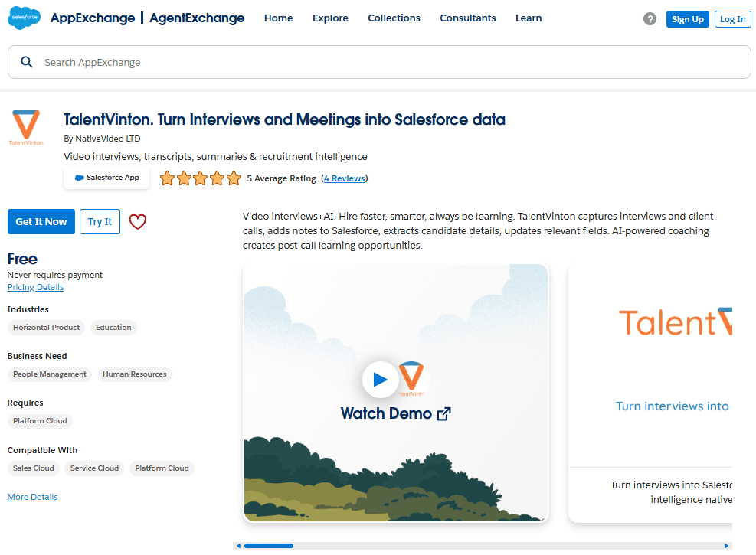The height and width of the screenshot is (555, 756).
Task: Open the Explore menu
Action: 330,18
